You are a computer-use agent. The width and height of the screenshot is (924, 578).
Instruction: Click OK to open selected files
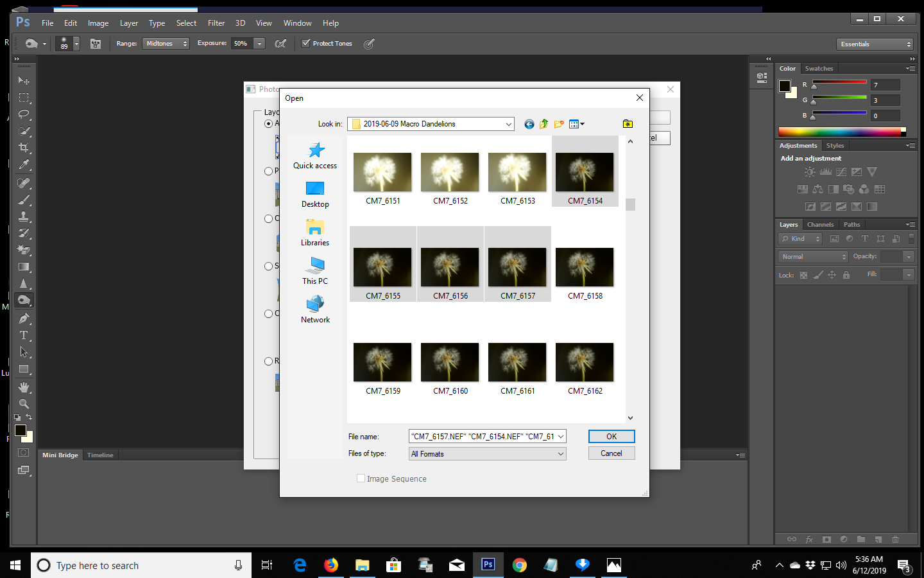click(x=610, y=436)
